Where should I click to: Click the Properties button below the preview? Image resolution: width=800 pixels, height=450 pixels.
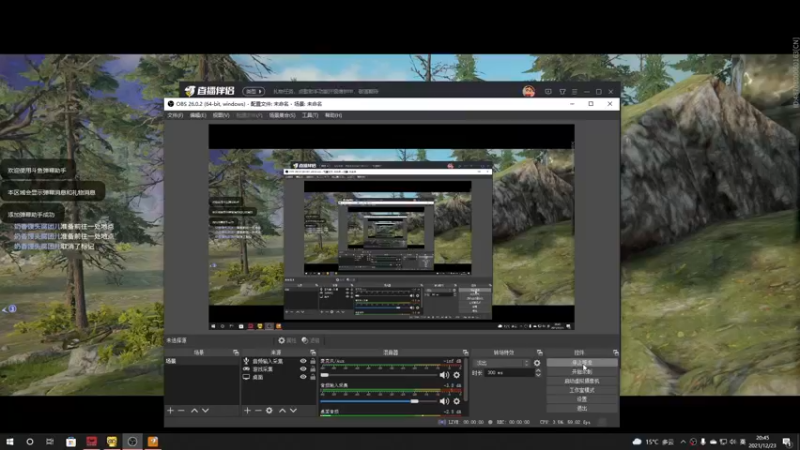tap(287, 340)
